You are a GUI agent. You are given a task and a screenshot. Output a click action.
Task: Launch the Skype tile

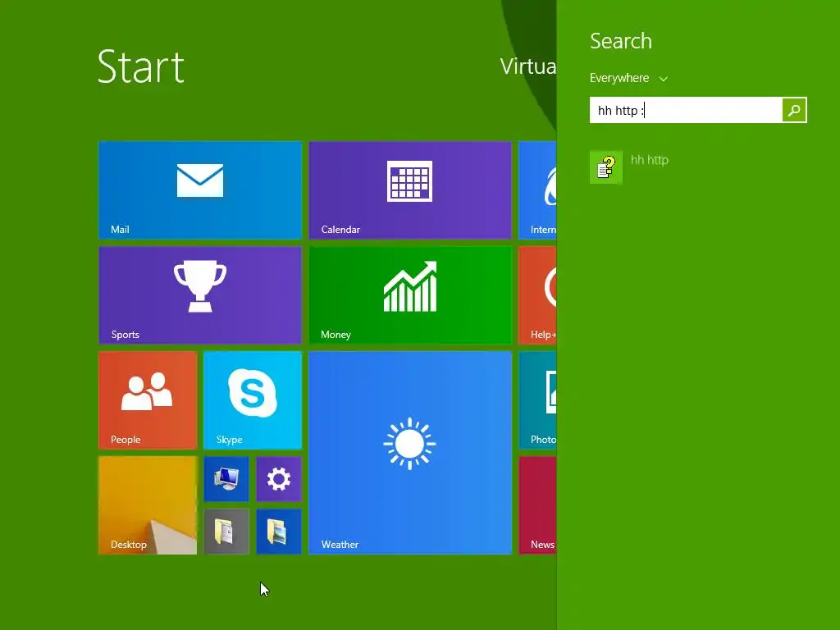[x=253, y=400]
